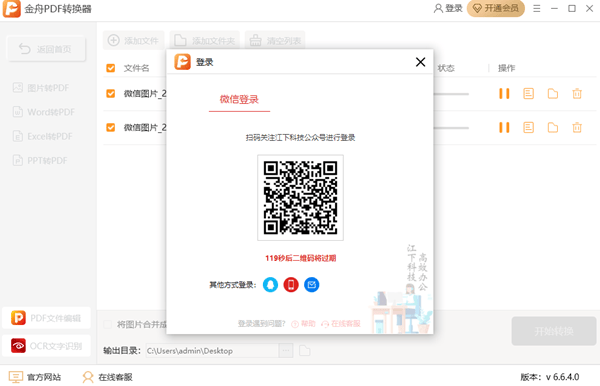The height and width of the screenshot is (386, 600).
Task: Open folder icon in second file row
Action: tap(553, 127)
